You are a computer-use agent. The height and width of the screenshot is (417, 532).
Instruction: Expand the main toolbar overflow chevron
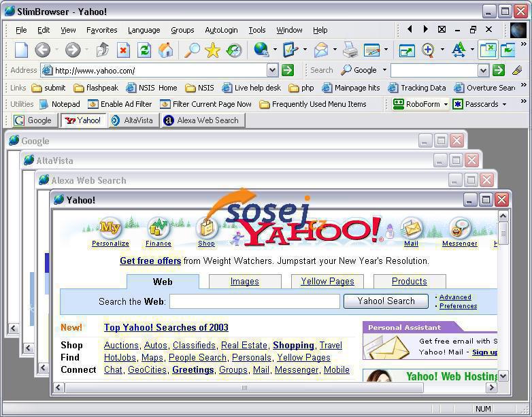[524, 44]
